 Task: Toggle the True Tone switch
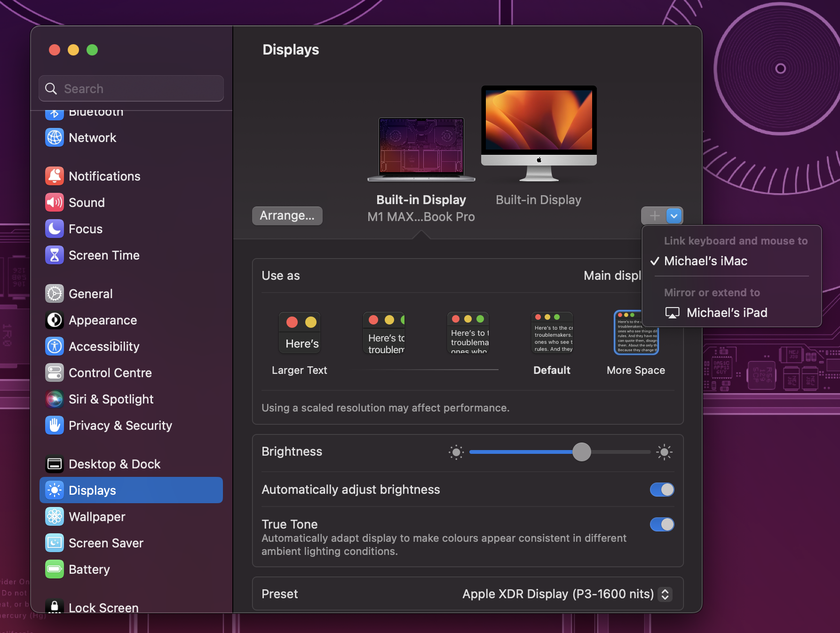tap(662, 524)
